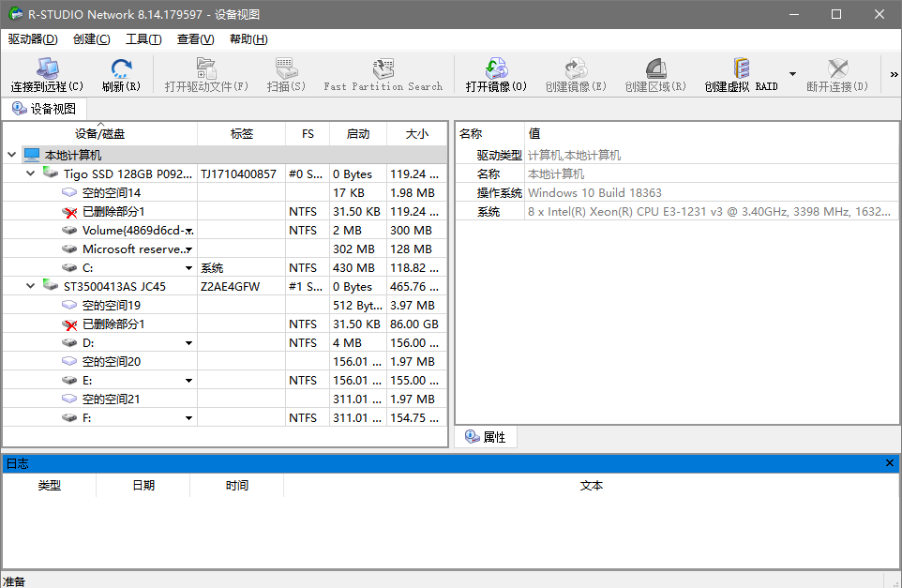This screenshot has width=902, height=588.
Task: Open the 查看 menu
Action: click(193, 39)
